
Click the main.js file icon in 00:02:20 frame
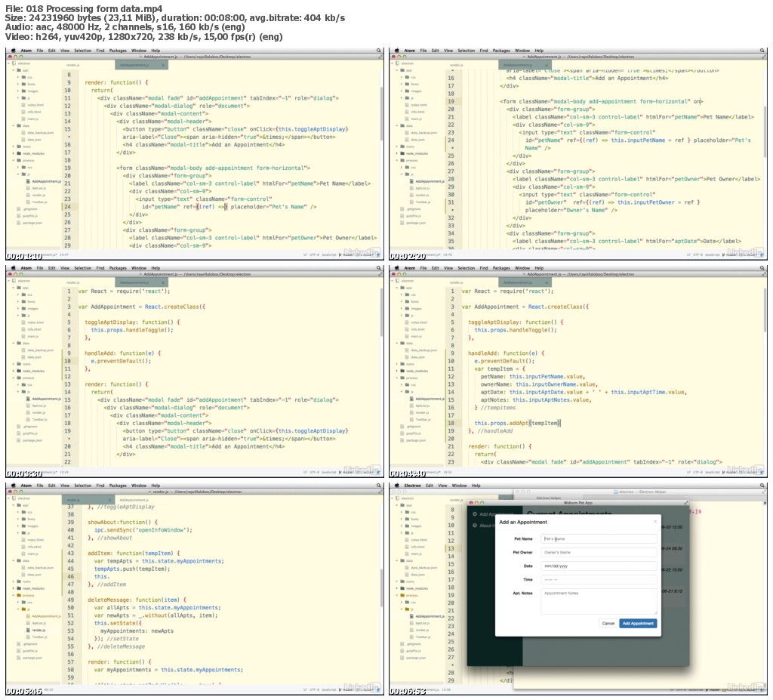pos(407,119)
